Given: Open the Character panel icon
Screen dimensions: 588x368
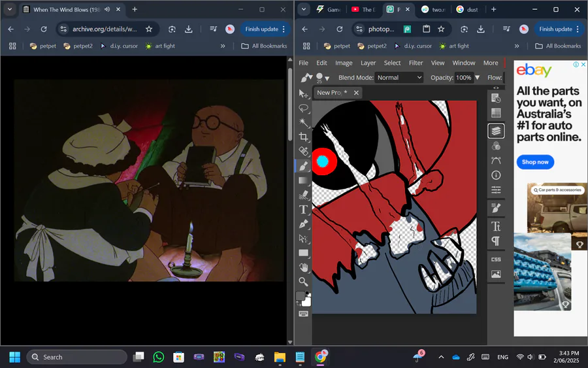Looking at the screenshot, I should (496, 226).
